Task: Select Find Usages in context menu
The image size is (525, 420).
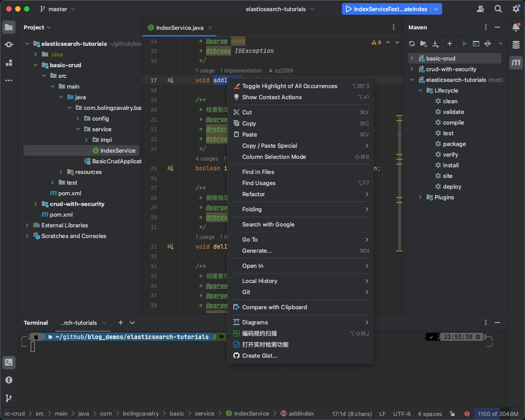Action: pyautogui.click(x=301, y=183)
